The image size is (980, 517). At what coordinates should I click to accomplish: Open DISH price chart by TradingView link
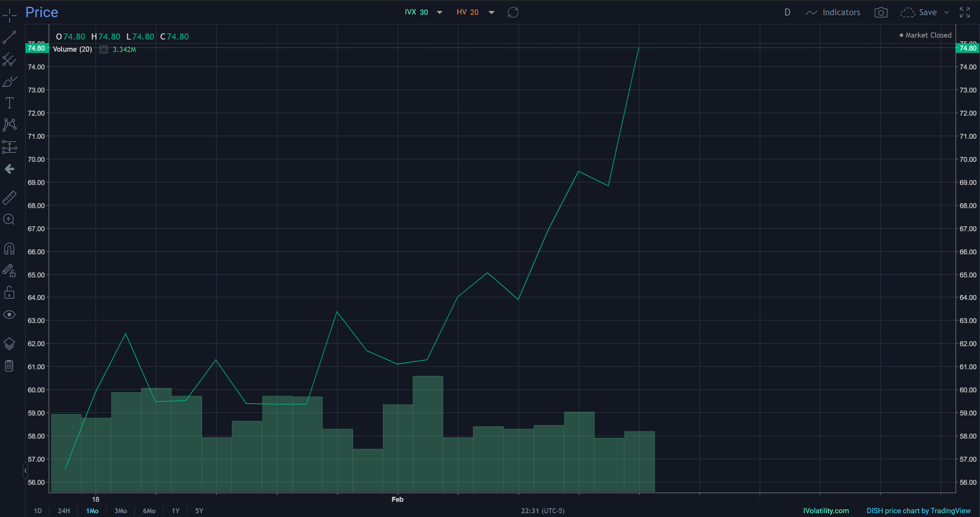click(918, 511)
